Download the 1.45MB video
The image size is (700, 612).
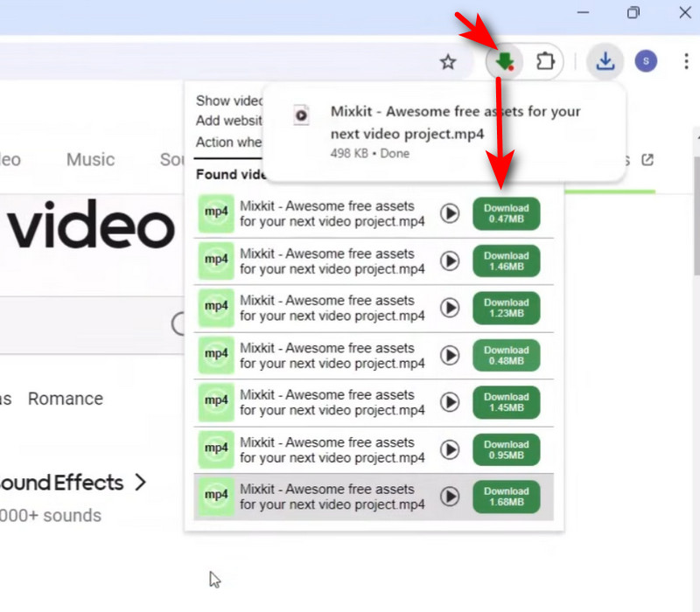[507, 402]
